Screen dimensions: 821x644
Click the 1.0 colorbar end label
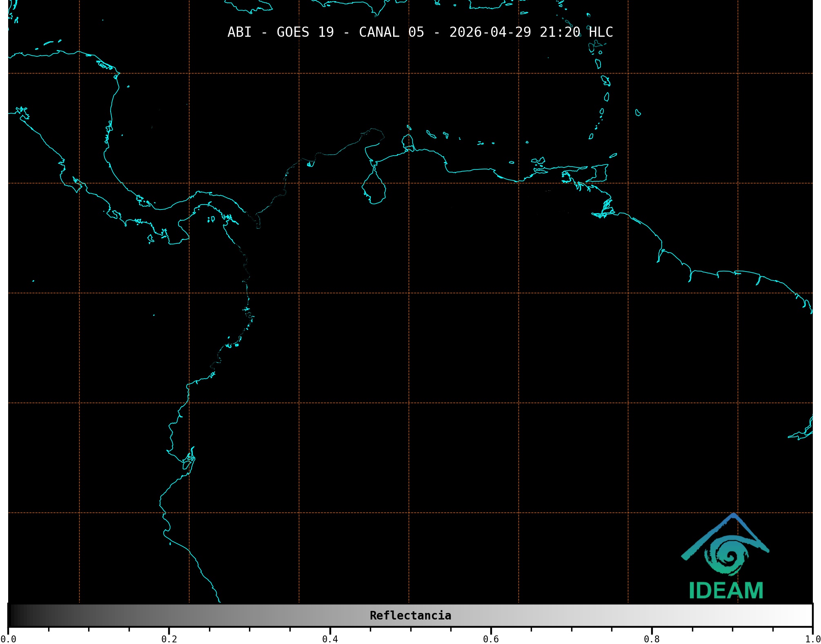(812, 639)
